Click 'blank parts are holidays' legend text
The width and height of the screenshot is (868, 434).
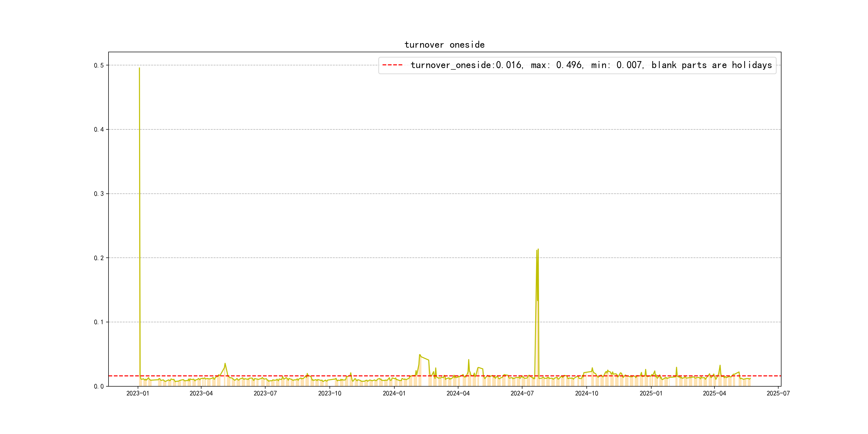pos(711,65)
